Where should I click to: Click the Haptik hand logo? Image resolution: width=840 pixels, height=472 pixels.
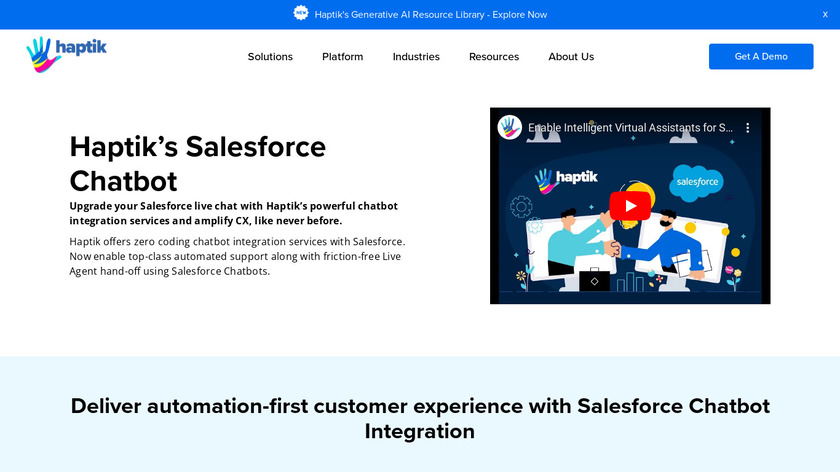click(x=66, y=55)
